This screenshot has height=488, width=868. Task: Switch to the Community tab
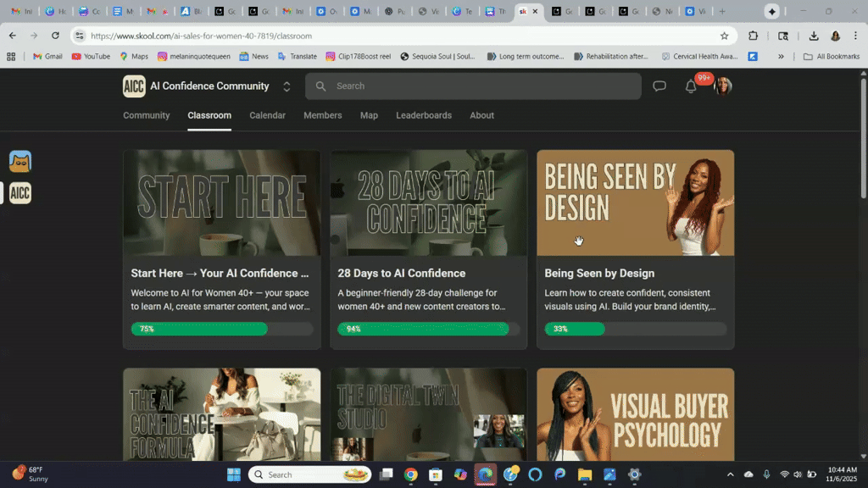[146, 115]
